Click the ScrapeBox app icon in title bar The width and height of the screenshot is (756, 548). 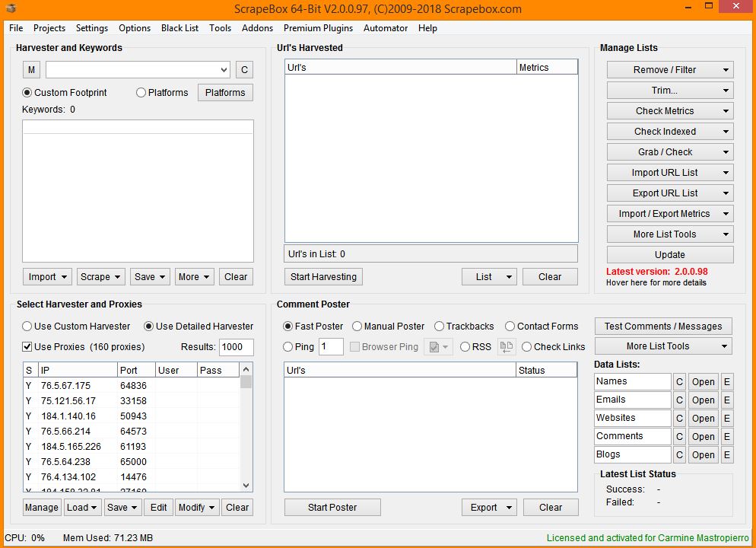coord(11,8)
